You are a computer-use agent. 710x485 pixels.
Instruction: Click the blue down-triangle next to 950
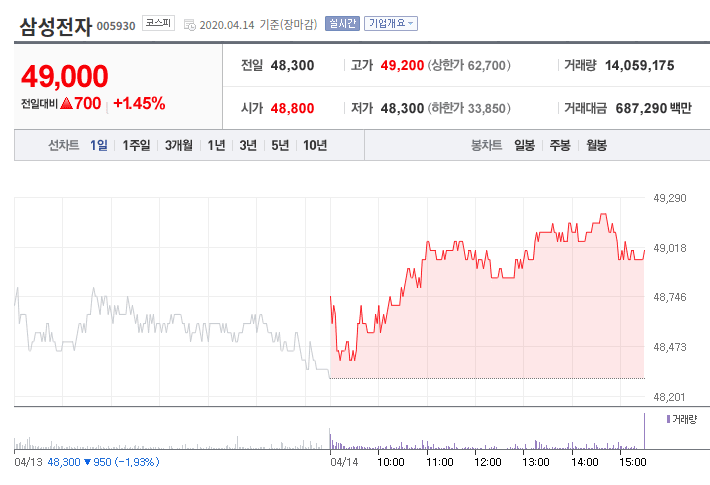[x=88, y=462]
